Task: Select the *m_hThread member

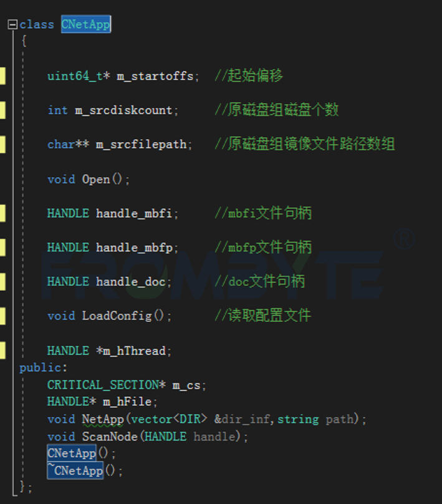Action: pos(131,351)
